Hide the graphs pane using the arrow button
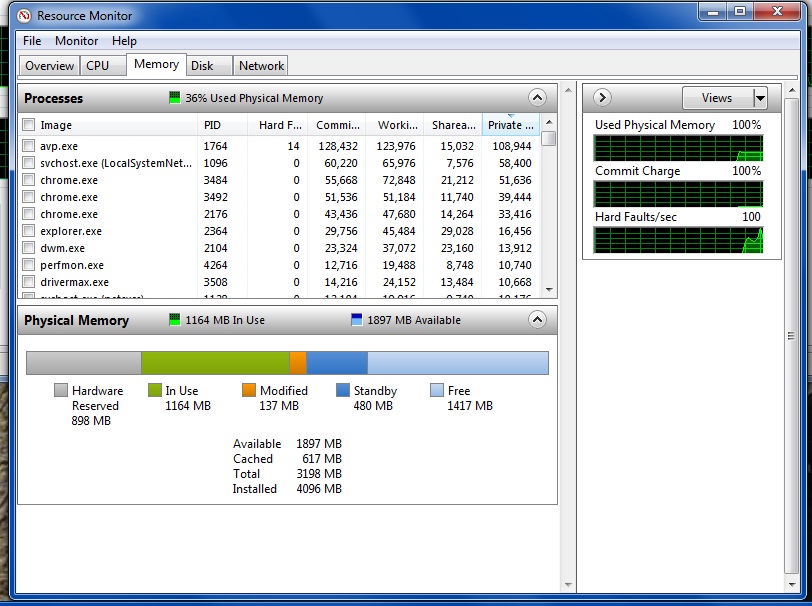This screenshot has width=812, height=606. pyautogui.click(x=602, y=98)
